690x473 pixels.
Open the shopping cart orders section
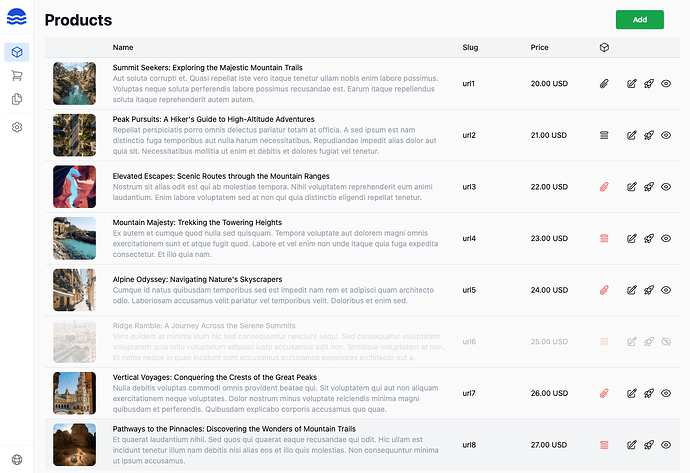[17, 76]
